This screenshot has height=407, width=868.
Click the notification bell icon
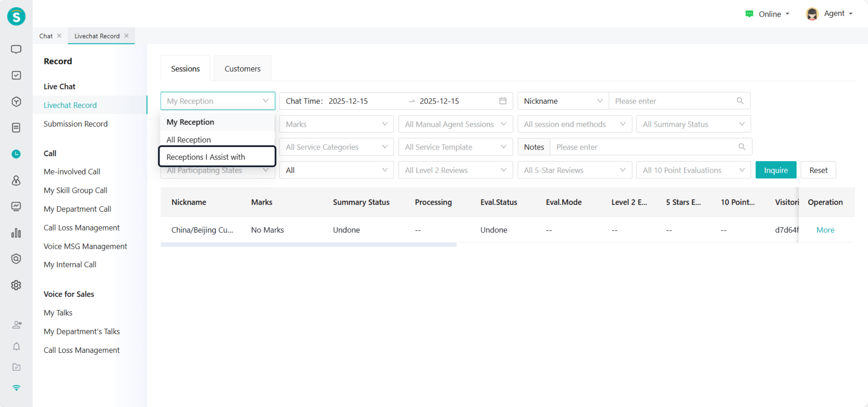point(16,347)
